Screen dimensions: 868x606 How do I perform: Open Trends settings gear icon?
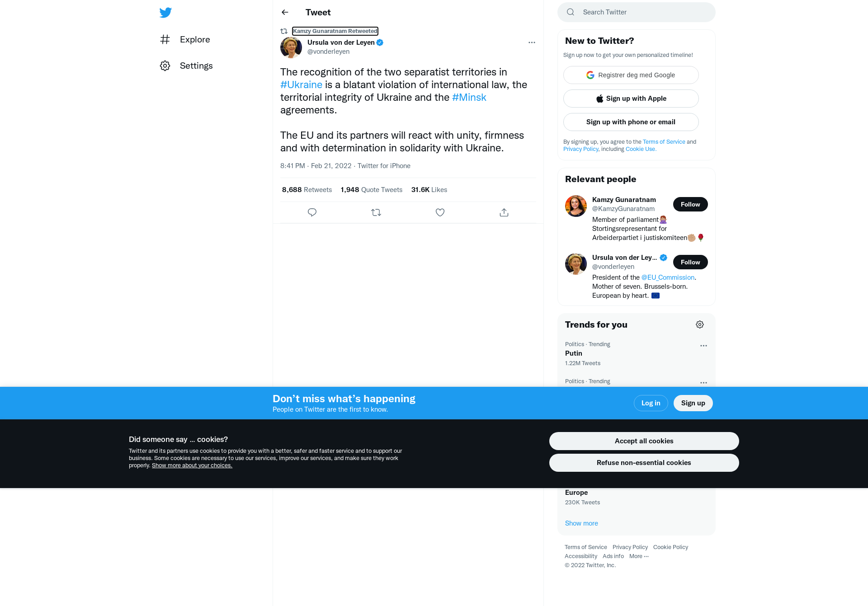[700, 324]
